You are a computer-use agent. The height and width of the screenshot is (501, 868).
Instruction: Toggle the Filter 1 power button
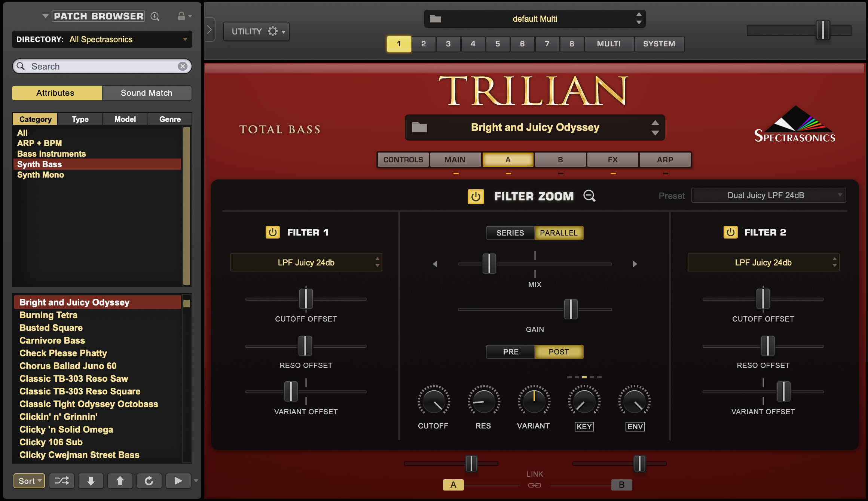coord(272,232)
